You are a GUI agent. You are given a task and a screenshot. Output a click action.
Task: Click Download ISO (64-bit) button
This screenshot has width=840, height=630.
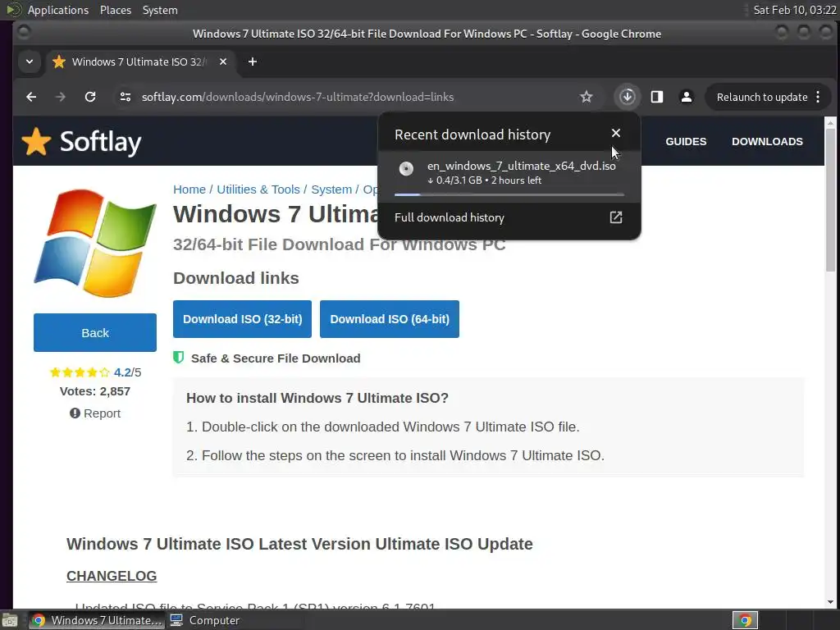click(x=390, y=319)
